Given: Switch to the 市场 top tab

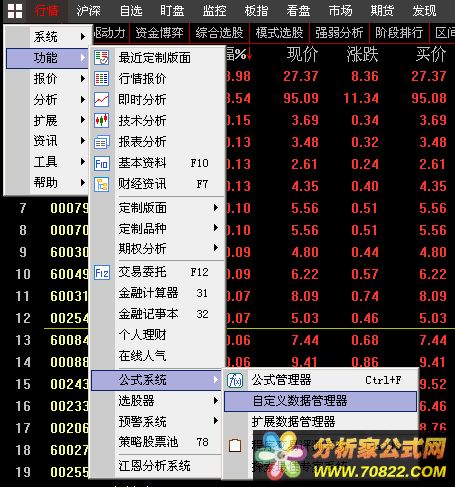Looking at the screenshot, I should click(340, 11).
